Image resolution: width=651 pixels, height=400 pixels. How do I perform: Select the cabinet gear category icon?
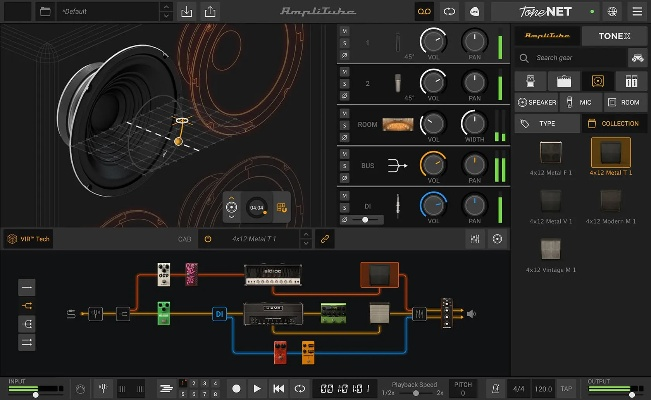598,80
